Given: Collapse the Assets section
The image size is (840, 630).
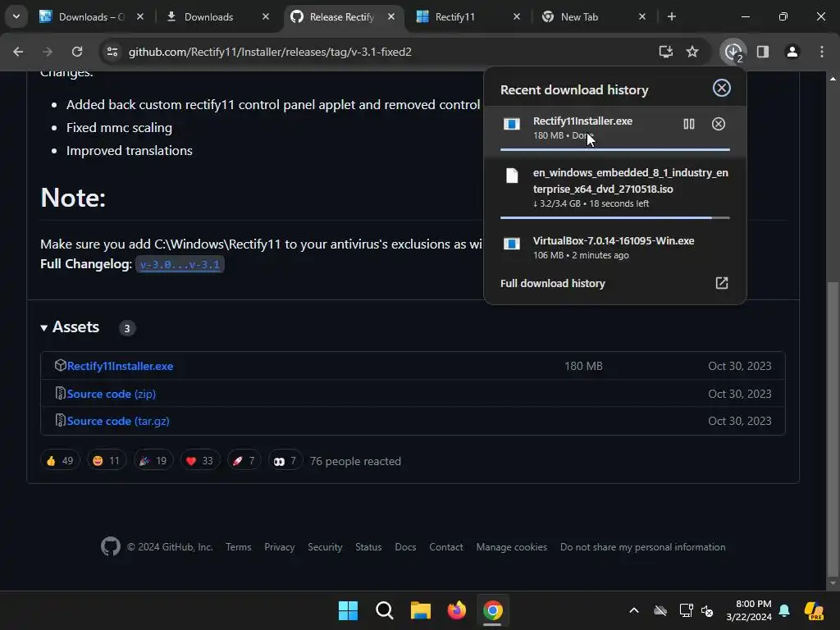Looking at the screenshot, I should (x=70, y=327).
